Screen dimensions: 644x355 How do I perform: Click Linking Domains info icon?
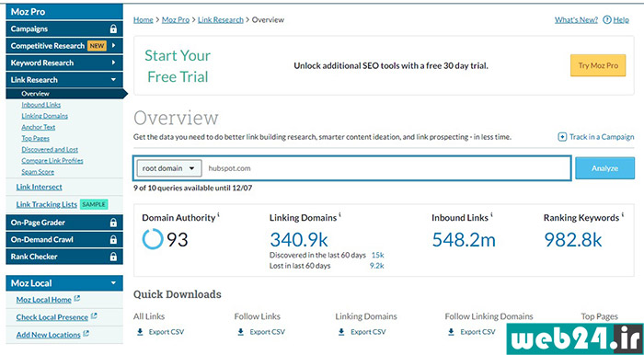tap(340, 213)
